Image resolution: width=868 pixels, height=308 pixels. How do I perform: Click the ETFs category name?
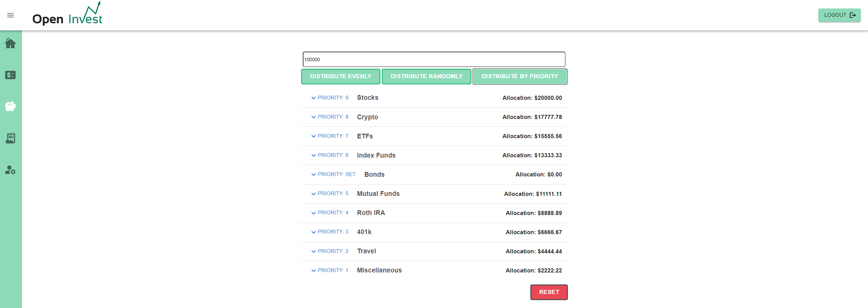point(365,136)
